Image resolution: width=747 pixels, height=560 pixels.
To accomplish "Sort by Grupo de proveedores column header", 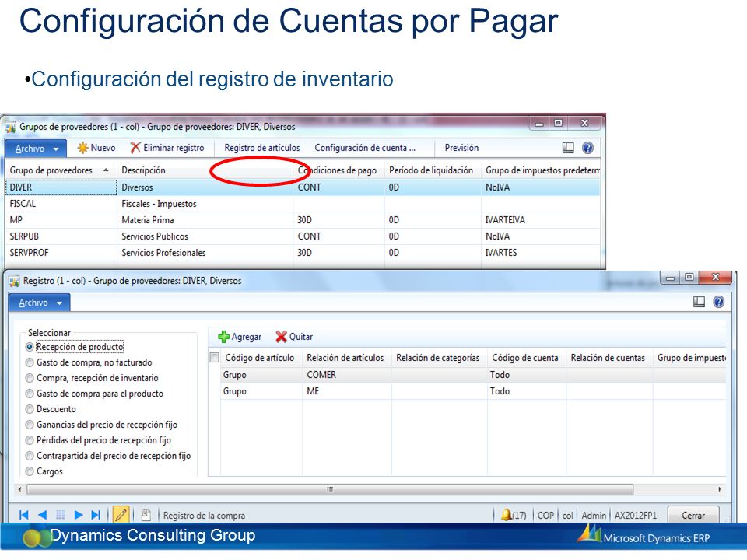I will point(60,170).
